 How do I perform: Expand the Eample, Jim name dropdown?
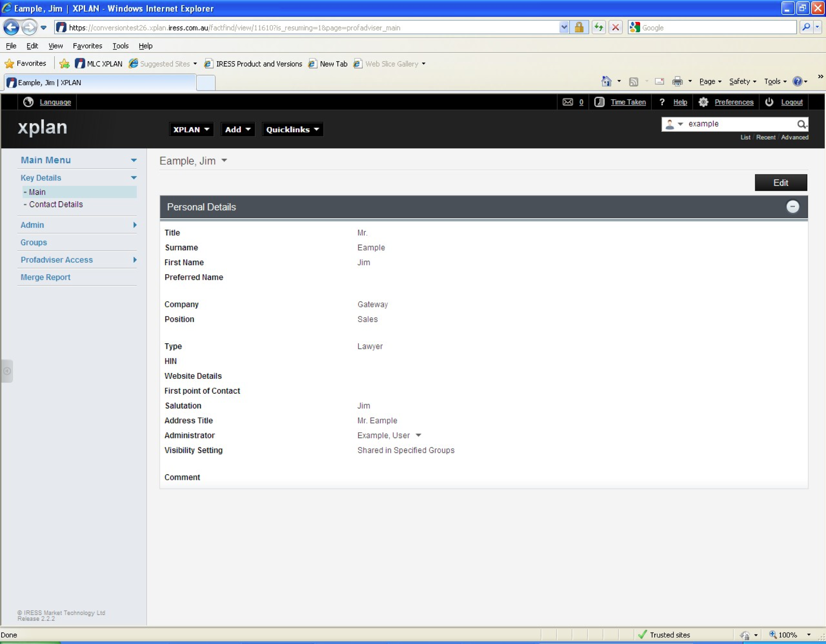pos(224,161)
